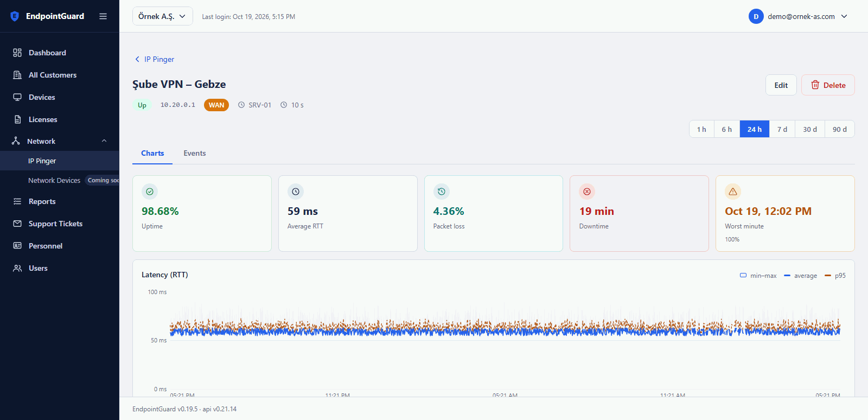Click the Packet loss history icon
The image size is (868, 420).
pos(442,192)
